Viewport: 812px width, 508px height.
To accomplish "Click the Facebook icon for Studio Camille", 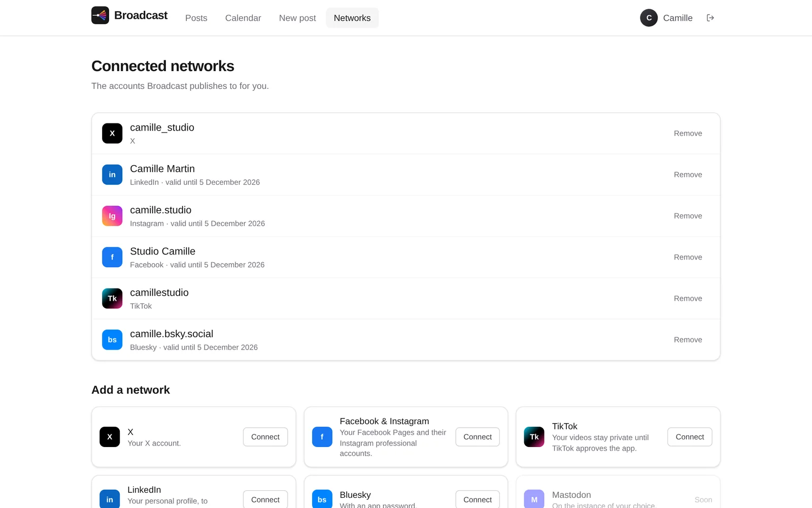I will point(112,257).
